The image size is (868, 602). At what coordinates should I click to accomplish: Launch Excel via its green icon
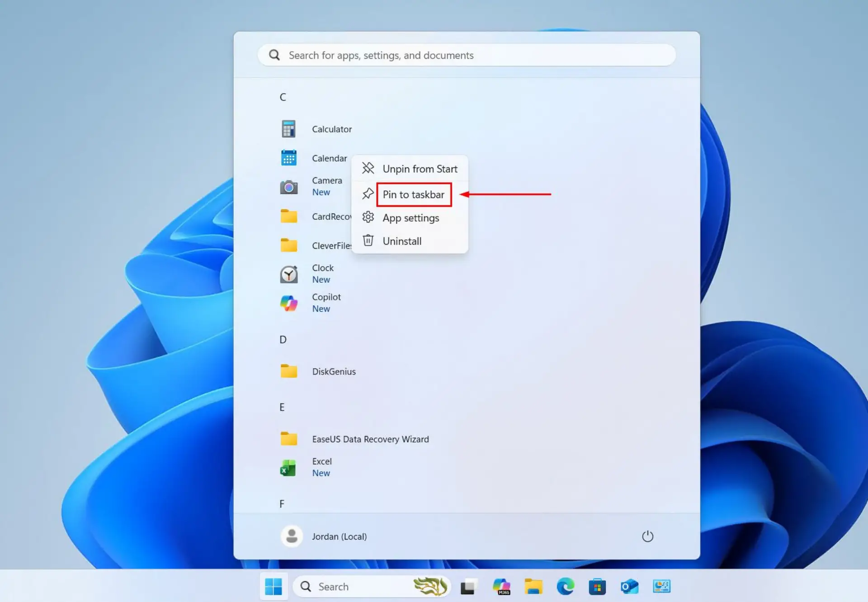(288, 468)
